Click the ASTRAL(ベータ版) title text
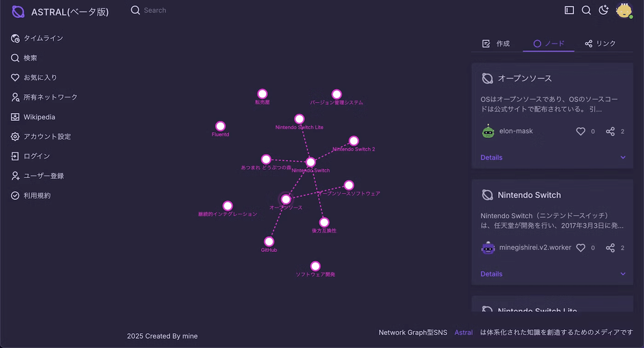Viewport: 644px width, 348px height. [70, 11]
